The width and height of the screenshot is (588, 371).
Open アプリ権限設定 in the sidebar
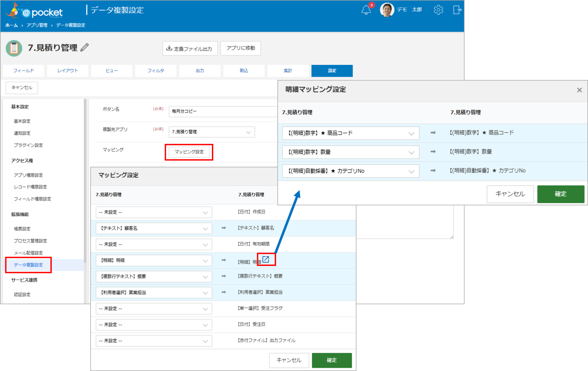pyautogui.click(x=28, y=175)
